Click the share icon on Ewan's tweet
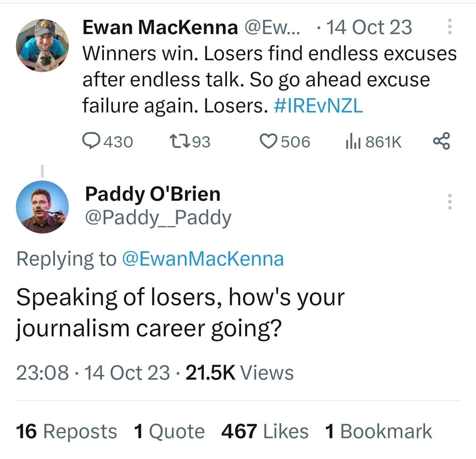 pos(442,141)
